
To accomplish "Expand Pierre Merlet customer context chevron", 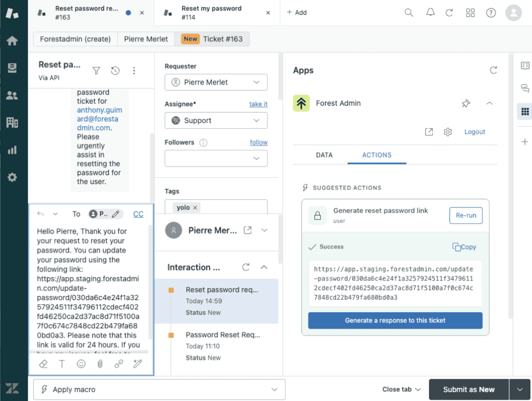I will click(x=265, y=230).
